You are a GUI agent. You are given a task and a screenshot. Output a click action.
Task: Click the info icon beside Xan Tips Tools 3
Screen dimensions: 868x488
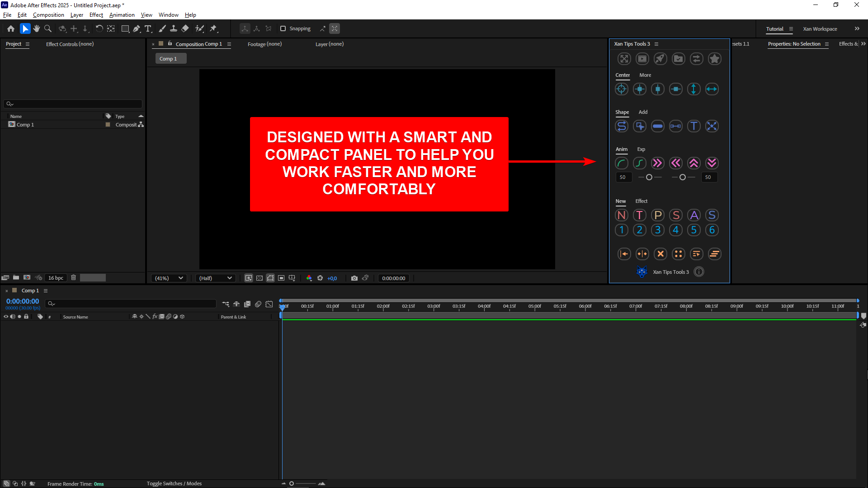click(699, 272)
